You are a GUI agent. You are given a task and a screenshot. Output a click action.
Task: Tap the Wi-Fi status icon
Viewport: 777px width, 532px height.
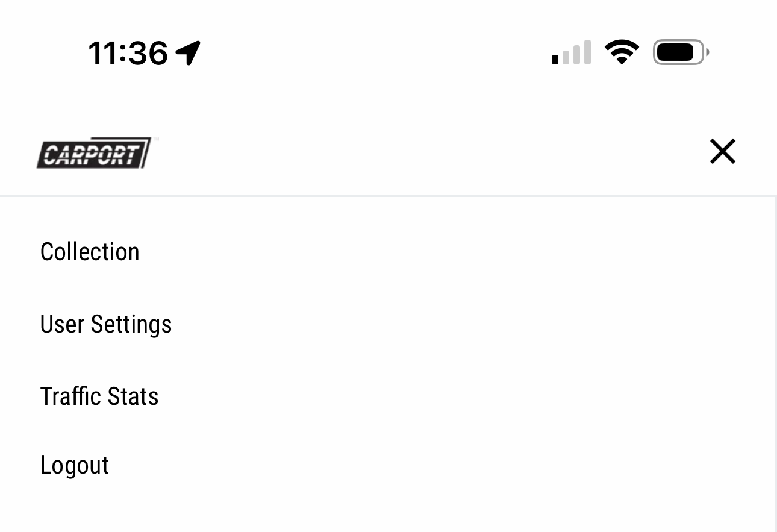coord(622,52)
